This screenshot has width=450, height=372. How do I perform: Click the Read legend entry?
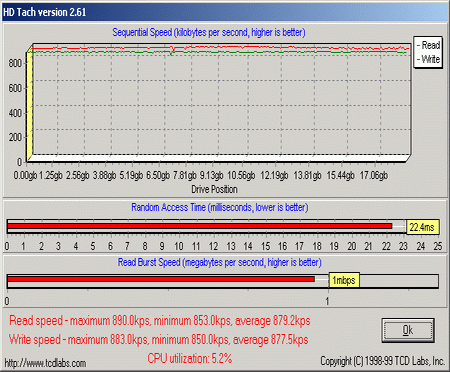(x=429, y=45)
